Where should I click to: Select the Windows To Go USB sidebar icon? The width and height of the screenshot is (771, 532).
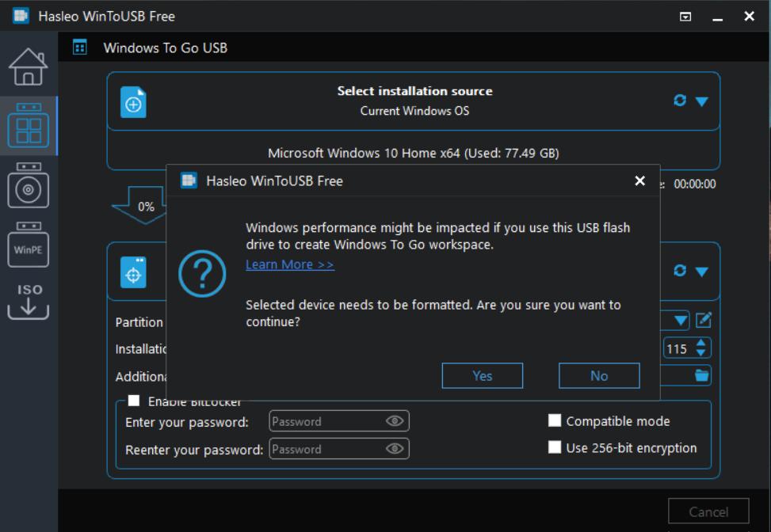tap(29, 127)
